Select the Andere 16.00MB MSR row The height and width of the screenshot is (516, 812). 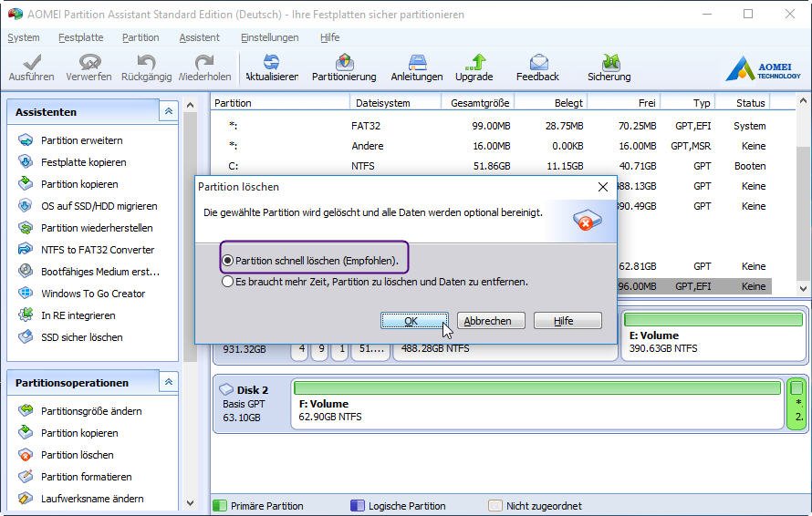pos(491,146)
